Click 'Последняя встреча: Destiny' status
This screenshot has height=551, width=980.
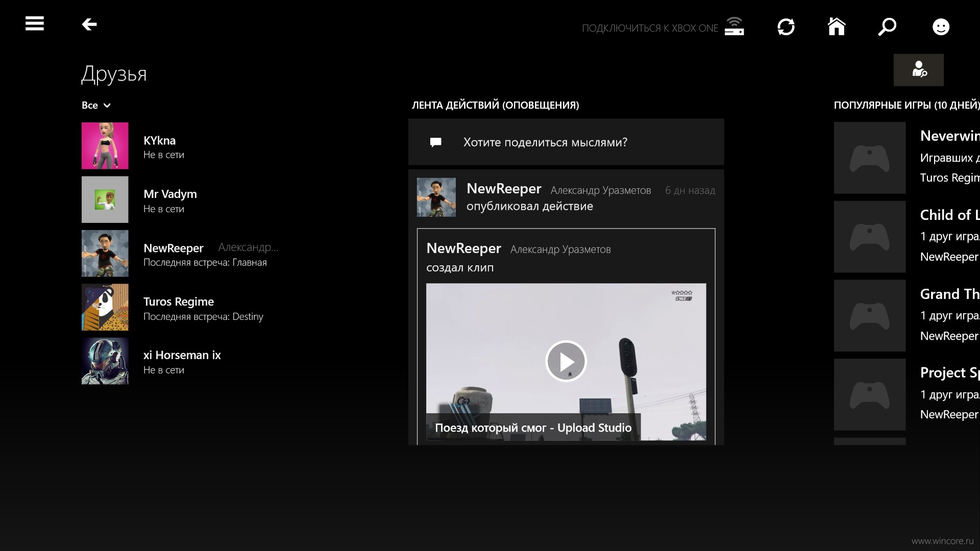coord(203,316)
